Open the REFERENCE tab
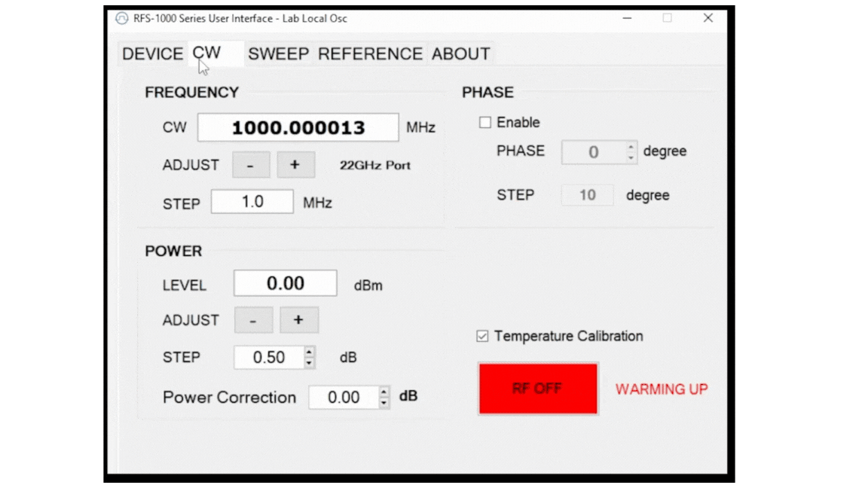The height and width of the screenshot is (488, 868). tap(370, 54)
